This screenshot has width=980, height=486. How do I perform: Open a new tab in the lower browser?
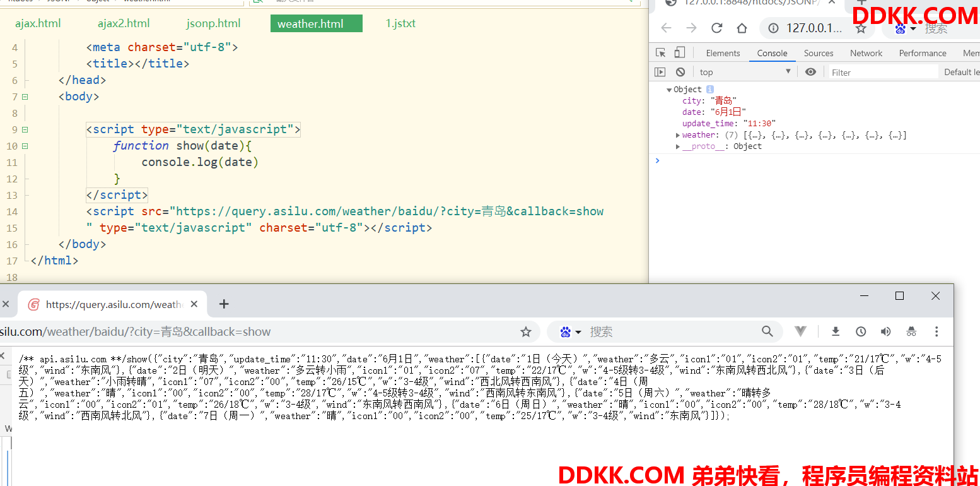(x=223, y=304)
